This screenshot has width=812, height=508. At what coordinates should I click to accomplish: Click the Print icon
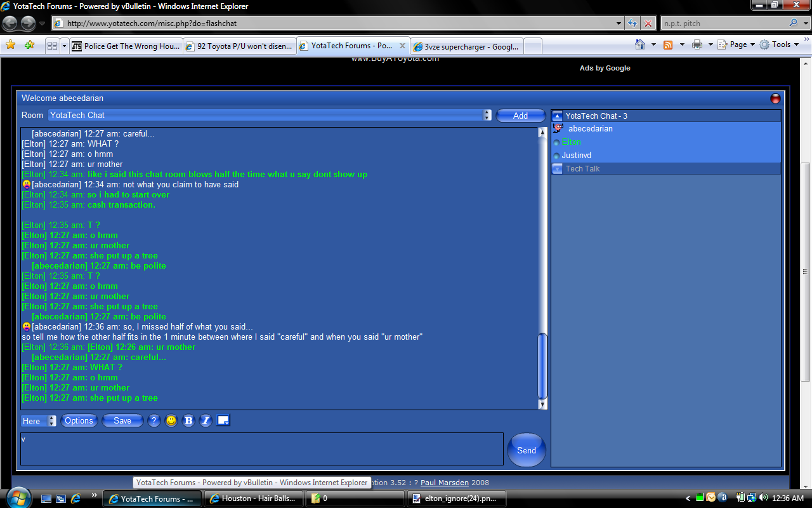coord(697,44)
